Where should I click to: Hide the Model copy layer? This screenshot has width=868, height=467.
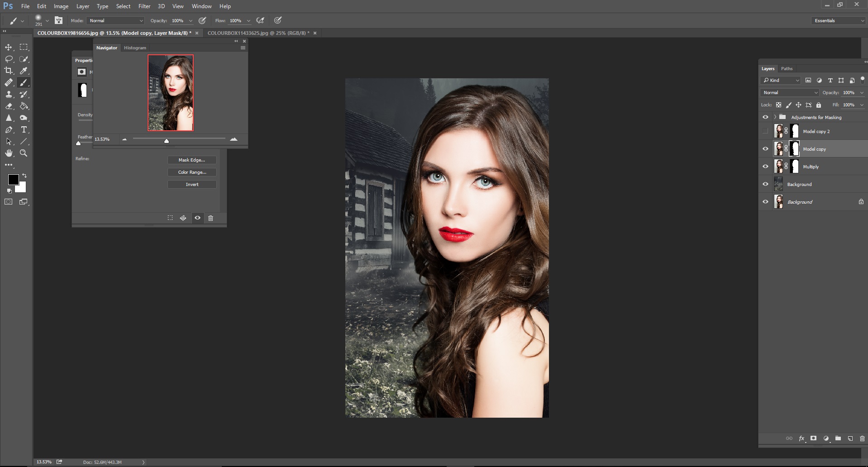[x=765, y=149]
